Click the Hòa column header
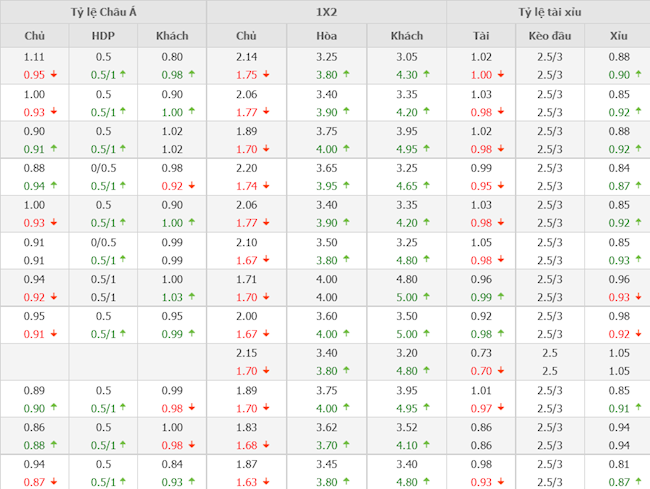650x489 pixels. click(326, 36)
